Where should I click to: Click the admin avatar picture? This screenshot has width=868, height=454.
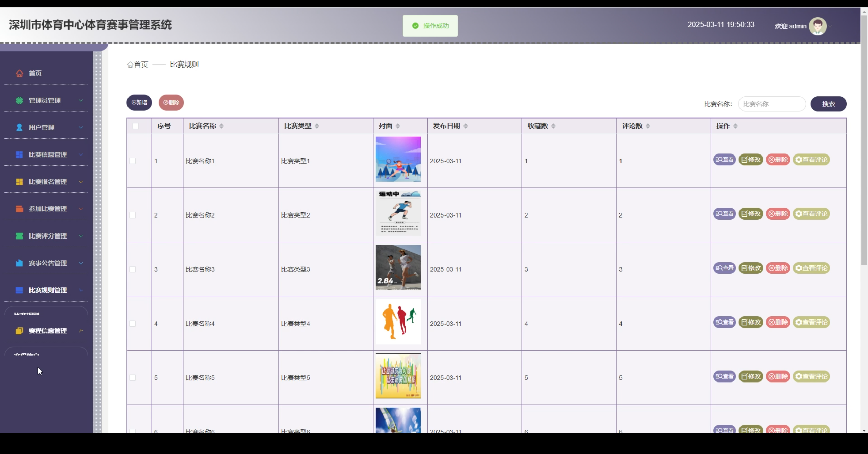coord(817,26)
